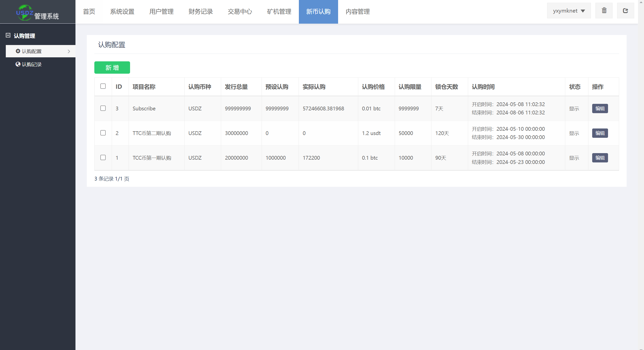Expand the chevron arrow on 认购配置 item

tap(69, 51)
